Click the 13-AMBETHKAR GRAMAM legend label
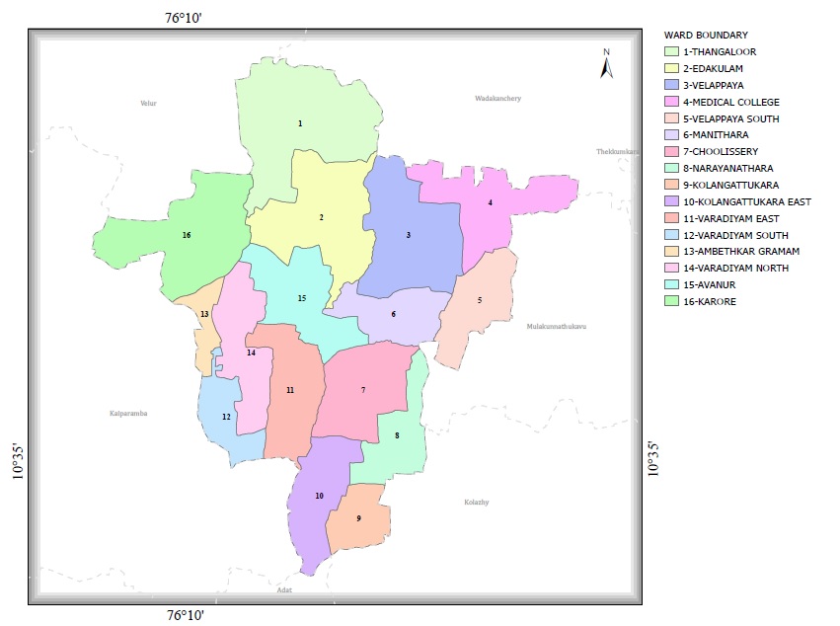 741,251
